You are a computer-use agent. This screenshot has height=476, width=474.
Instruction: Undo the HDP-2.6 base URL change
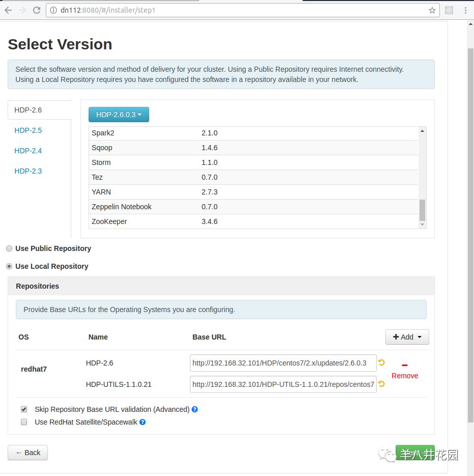pos(382,362)
